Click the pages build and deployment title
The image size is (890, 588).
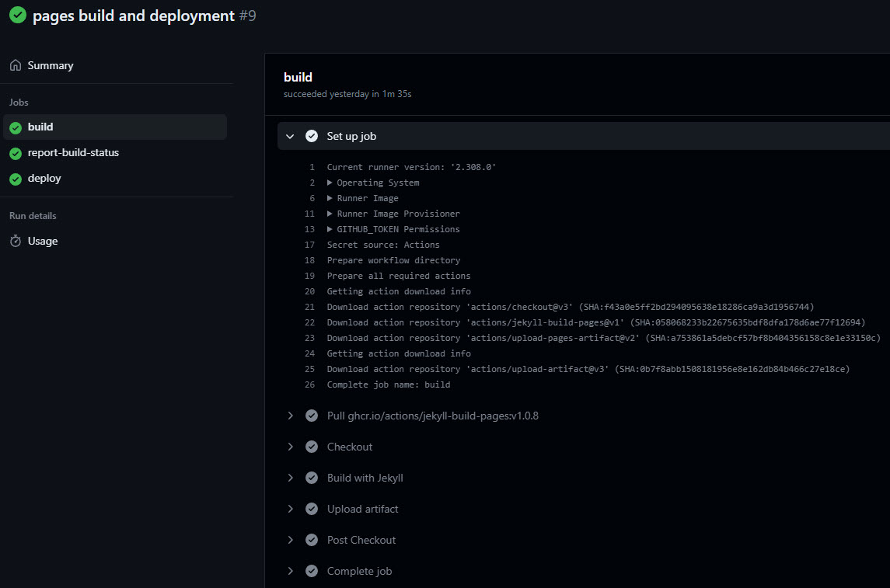[x=134, y=16]
